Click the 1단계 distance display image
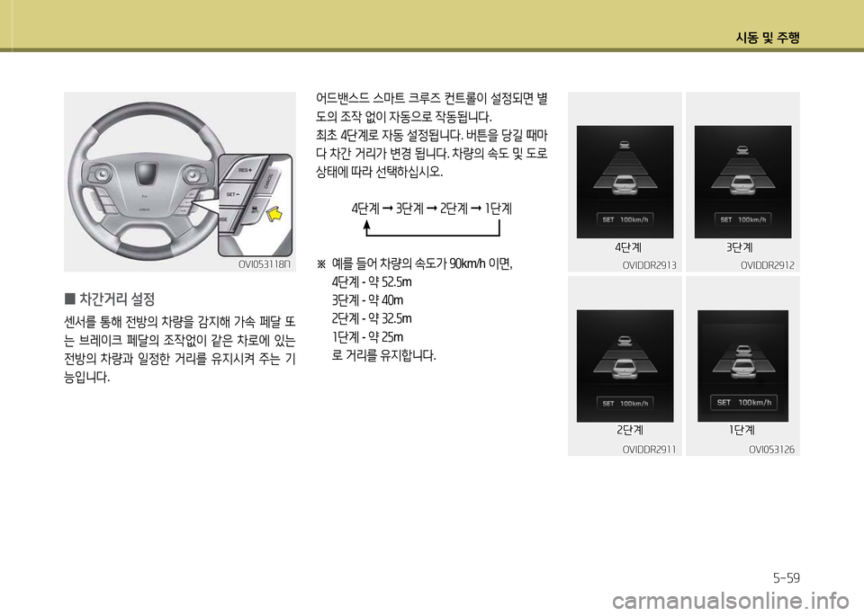This screenshot has width=864, height=616. pyautogui.click(x=742, y=365)
